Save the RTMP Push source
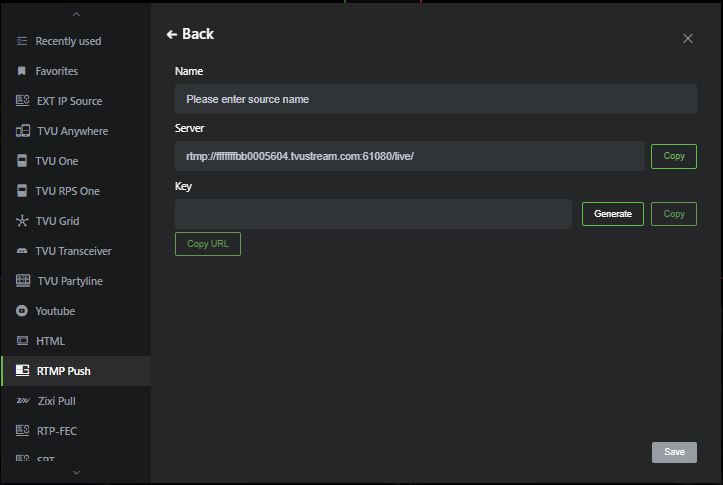Screen dimensions: 723x485 674,452
